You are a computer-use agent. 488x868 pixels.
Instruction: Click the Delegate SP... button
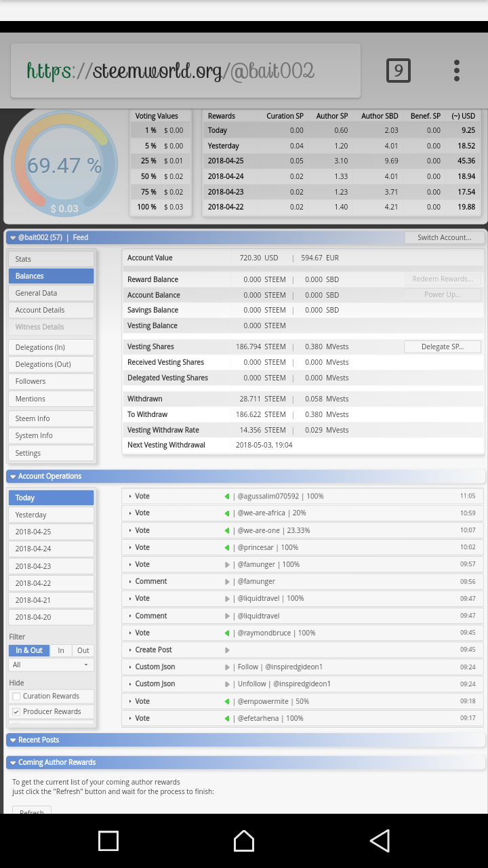(443, 347)
